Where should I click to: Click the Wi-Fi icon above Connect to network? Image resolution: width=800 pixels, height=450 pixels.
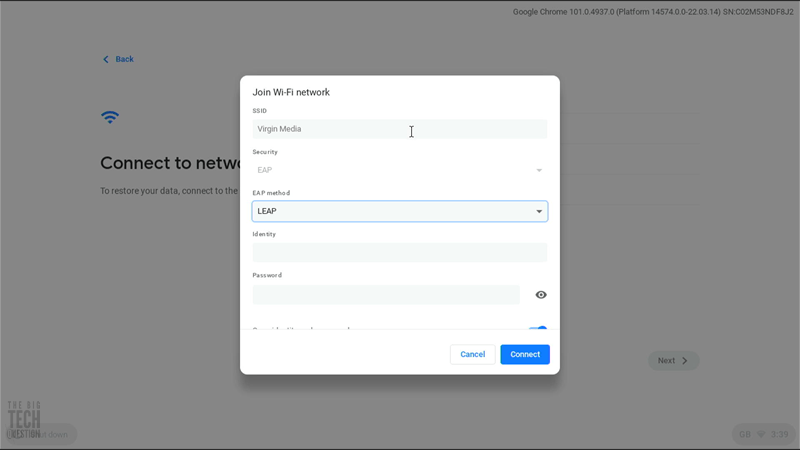[110, 117]
